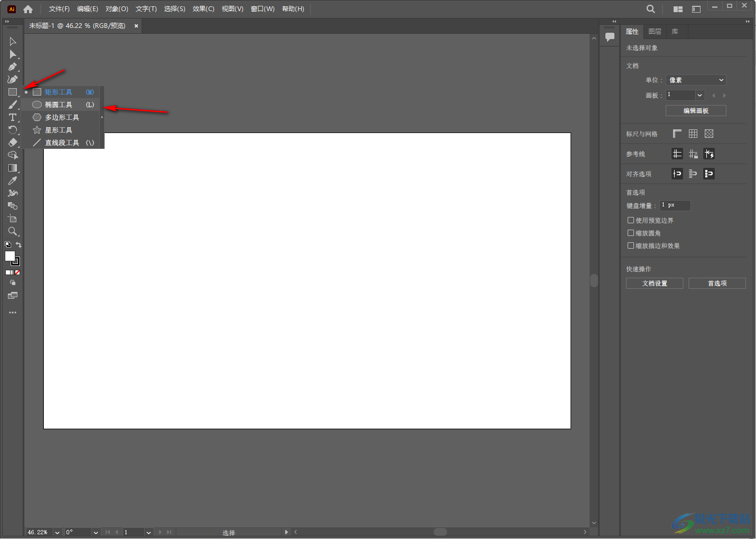Select the Artboard tool
The height and width of the screenshot is (539, 756).
[x=13, y=219]
